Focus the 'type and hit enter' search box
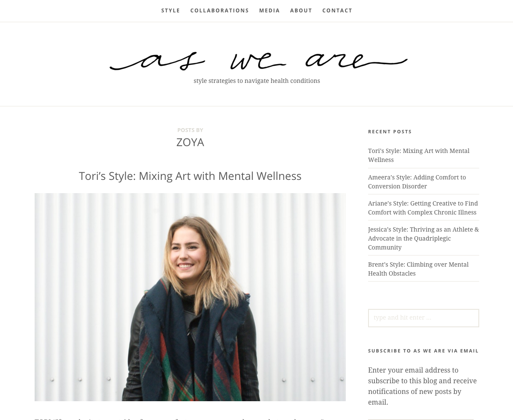 click(424, 318)
